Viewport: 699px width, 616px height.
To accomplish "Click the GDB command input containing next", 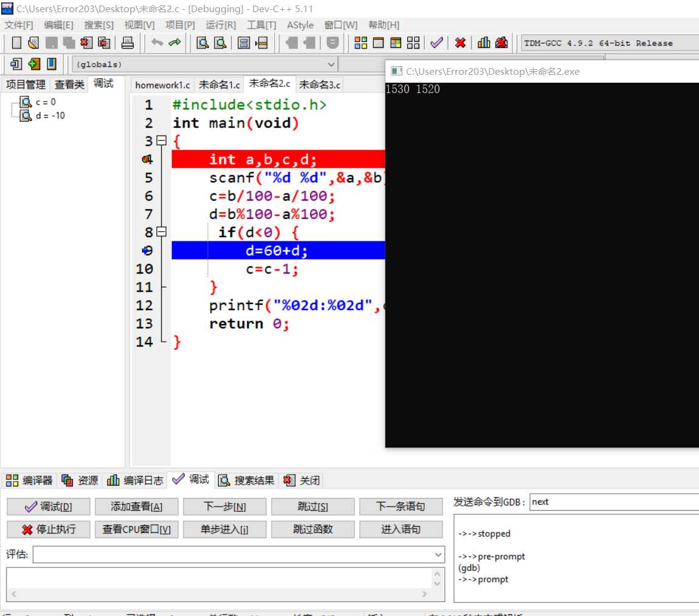I will (x=615, y=502).
